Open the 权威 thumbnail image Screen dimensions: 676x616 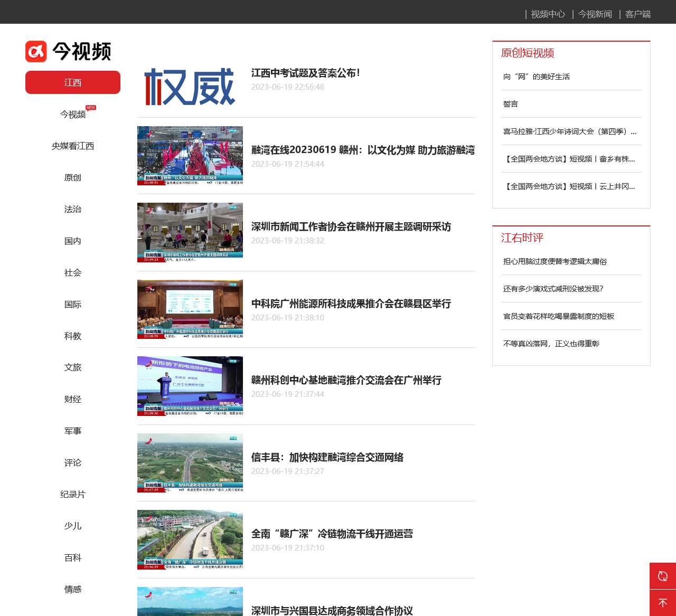coord(190,87)
